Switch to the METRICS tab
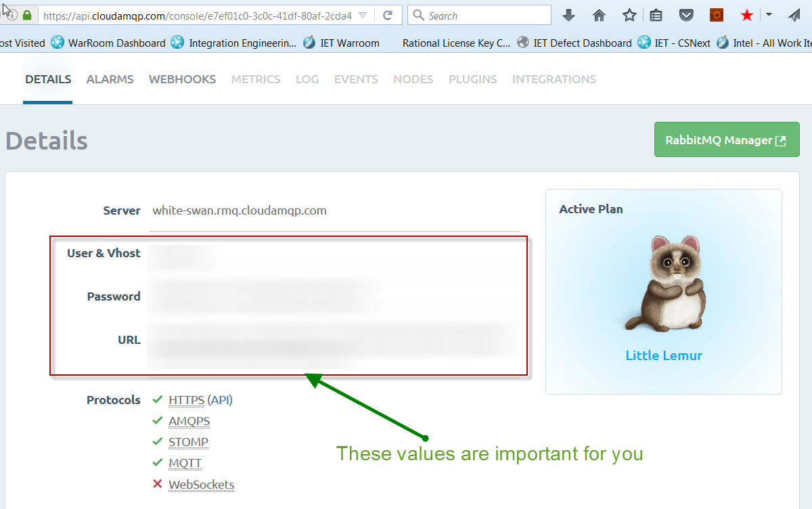The height and width of the screenshot is (509, 812). coord(256,79)
